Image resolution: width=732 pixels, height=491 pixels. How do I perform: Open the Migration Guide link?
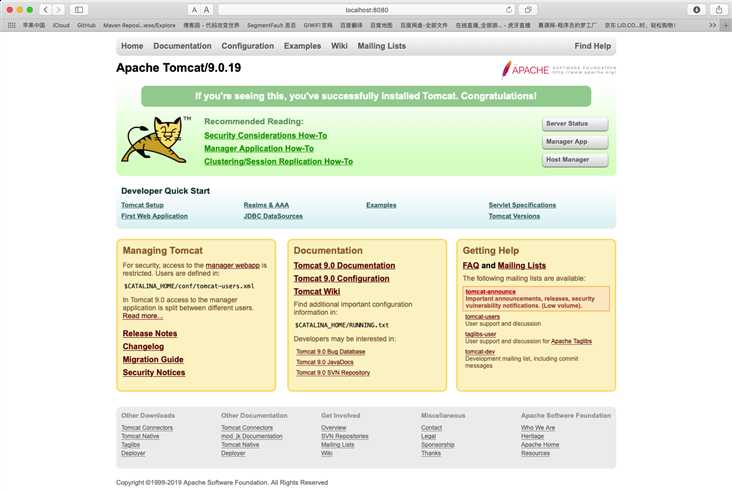[153, 359]
